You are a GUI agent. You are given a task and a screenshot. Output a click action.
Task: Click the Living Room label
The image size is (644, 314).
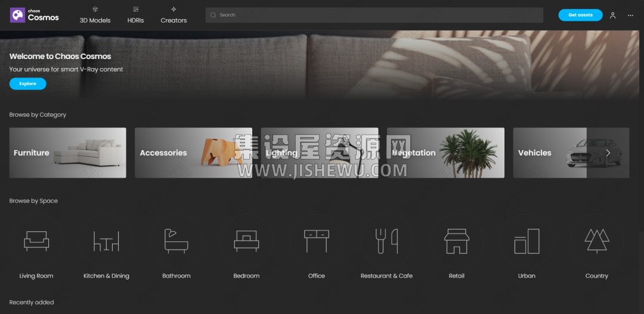pyautogui.click(x=36, y=276)
